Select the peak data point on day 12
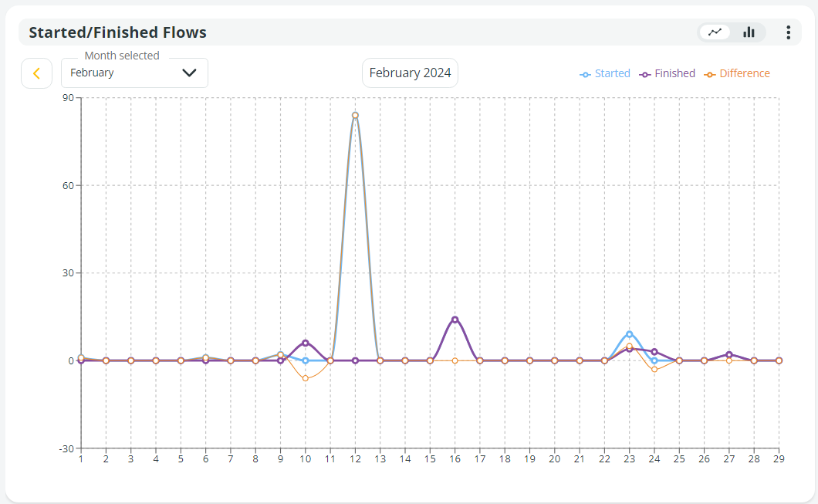The width and height of the screenshot is (818, 504). tap(355, 115)
